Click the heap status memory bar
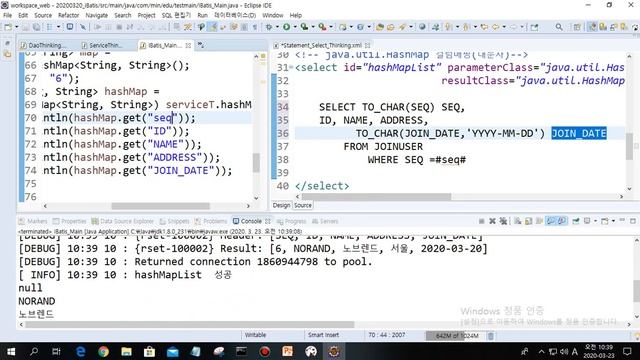 pyautogui.click(x=456, y=336)
